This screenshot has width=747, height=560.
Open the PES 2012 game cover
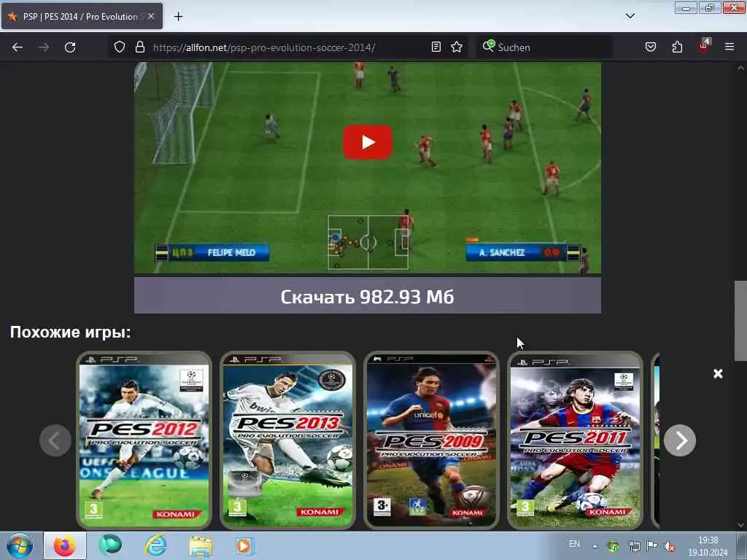(x=144, y=440)
